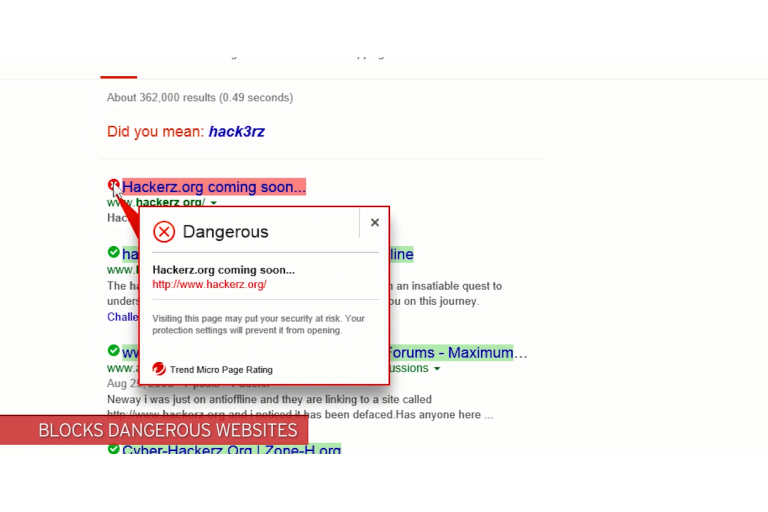Viewport: 768px width, 512px height.
Task: Click the red dangerous rating icon beside Hackerz.org
Action: tap(113, 185)
